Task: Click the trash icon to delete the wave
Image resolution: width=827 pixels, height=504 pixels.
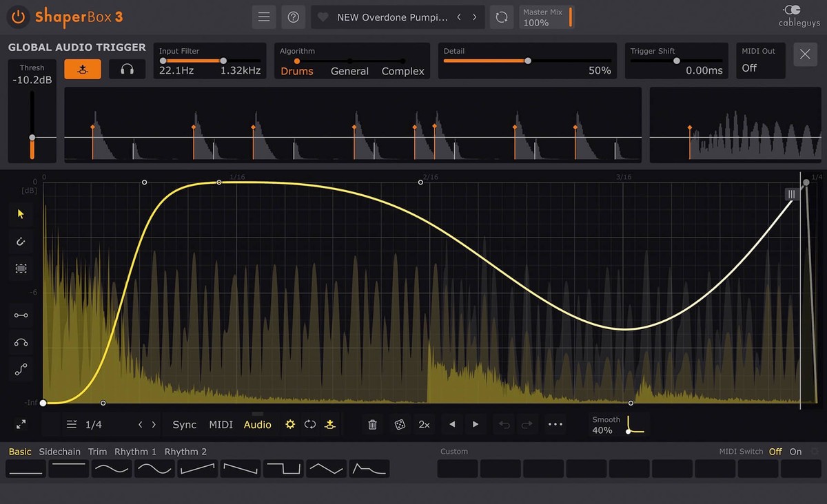Action: click(372, 425)
